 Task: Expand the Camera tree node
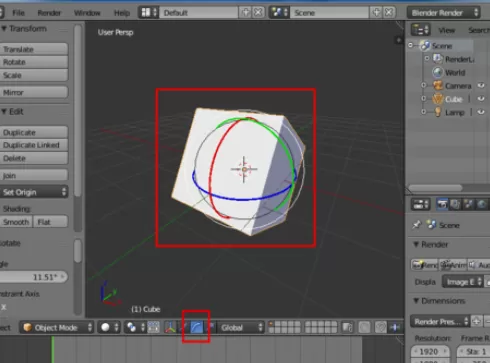(x=423, y=85)
